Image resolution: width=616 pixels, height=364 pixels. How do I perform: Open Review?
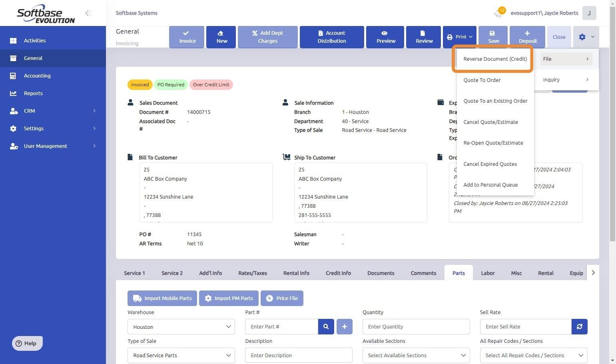tap(424, 37)
